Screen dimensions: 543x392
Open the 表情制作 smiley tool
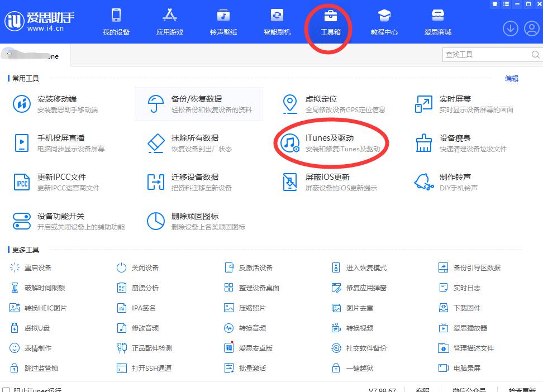click(31, 348)
